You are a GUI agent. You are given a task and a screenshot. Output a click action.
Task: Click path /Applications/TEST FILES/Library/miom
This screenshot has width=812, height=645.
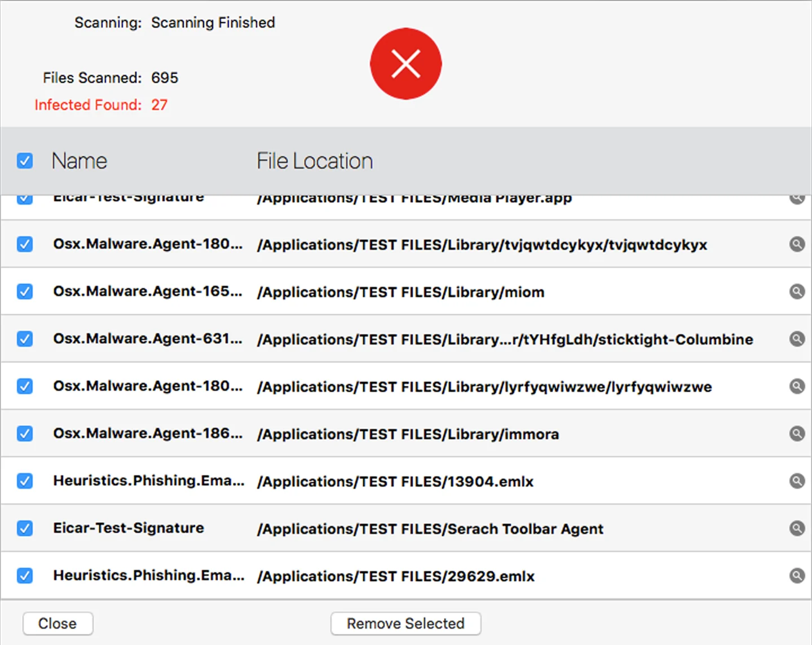(401, 292)
